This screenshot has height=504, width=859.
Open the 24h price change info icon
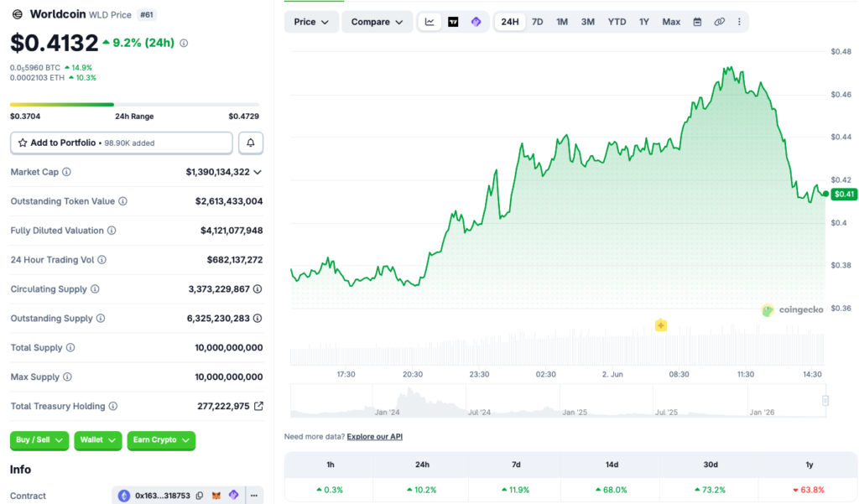pyautogui.click(x=184, y=43)
